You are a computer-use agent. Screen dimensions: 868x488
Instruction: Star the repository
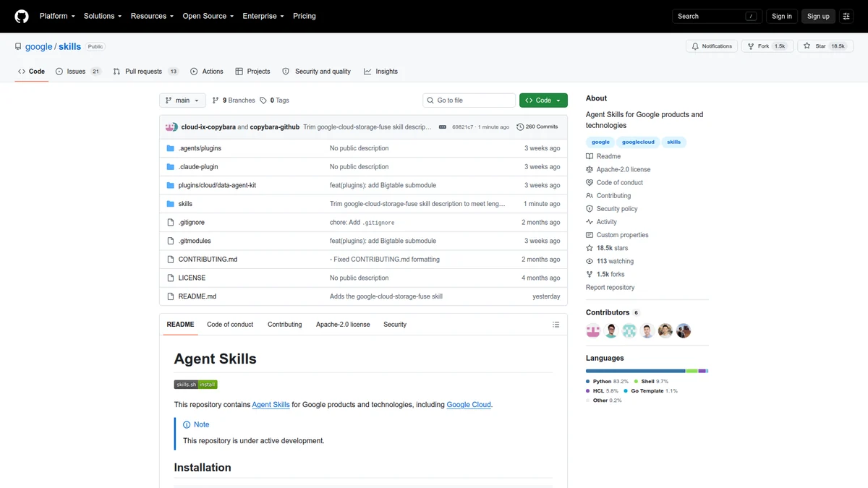[824, 46]
